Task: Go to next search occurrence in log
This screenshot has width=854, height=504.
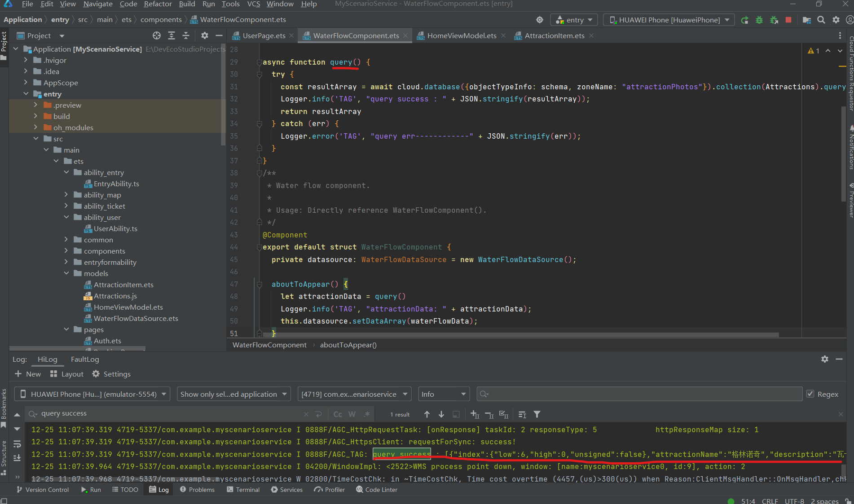Action: (x=441, y=414)
